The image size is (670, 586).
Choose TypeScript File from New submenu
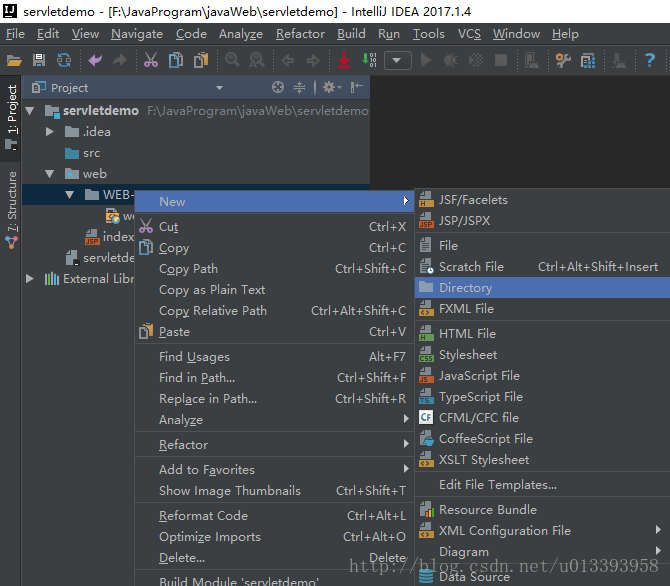point(542,397)
